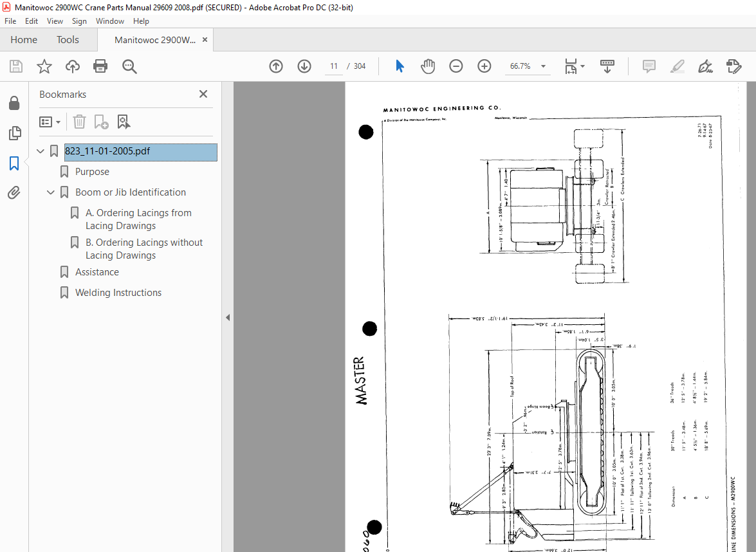756x552 pixels.
Task: Choose the Selection arrow tool
Action: [400, 66]
